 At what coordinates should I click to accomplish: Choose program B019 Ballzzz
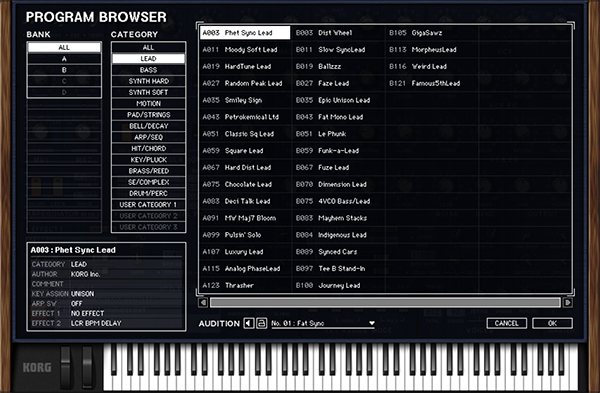click(x=339, y=67)
